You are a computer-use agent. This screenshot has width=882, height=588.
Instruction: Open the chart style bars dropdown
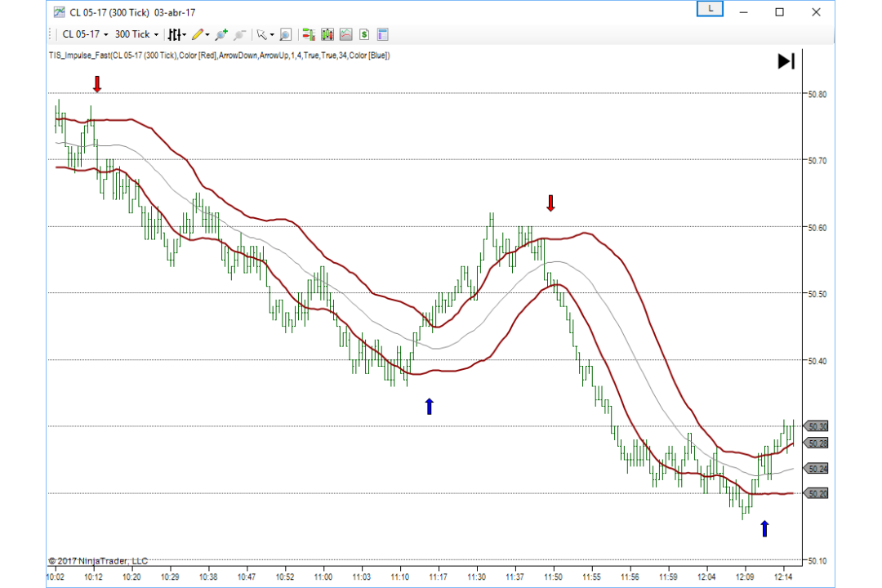pyautogui.click(x=176, y=34)
